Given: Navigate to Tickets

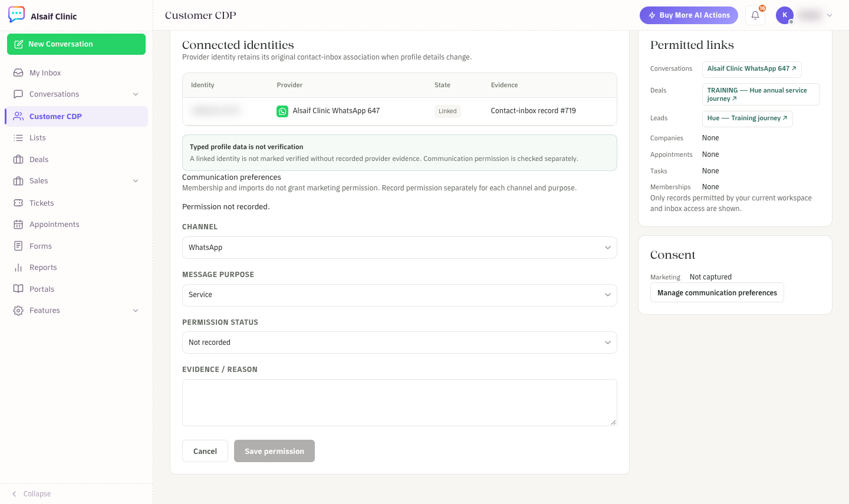Looking at the screenshot, I should (x=76, y=203).
